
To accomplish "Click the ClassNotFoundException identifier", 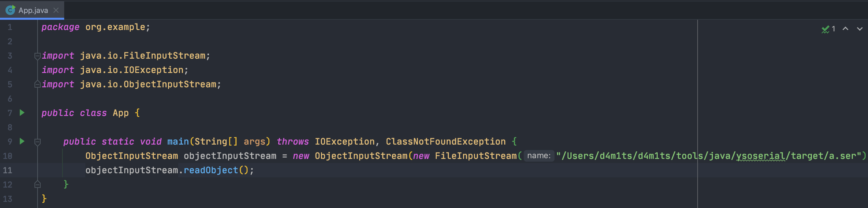I will tap(446, 142).
